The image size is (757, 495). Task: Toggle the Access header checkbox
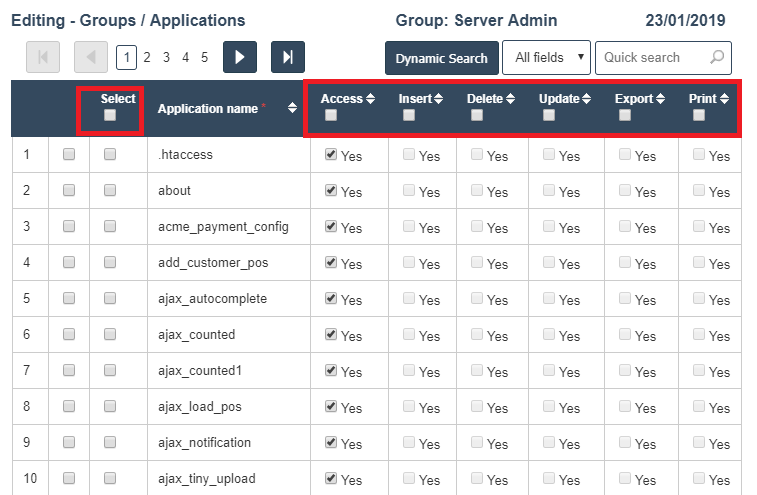coord(331,115)
